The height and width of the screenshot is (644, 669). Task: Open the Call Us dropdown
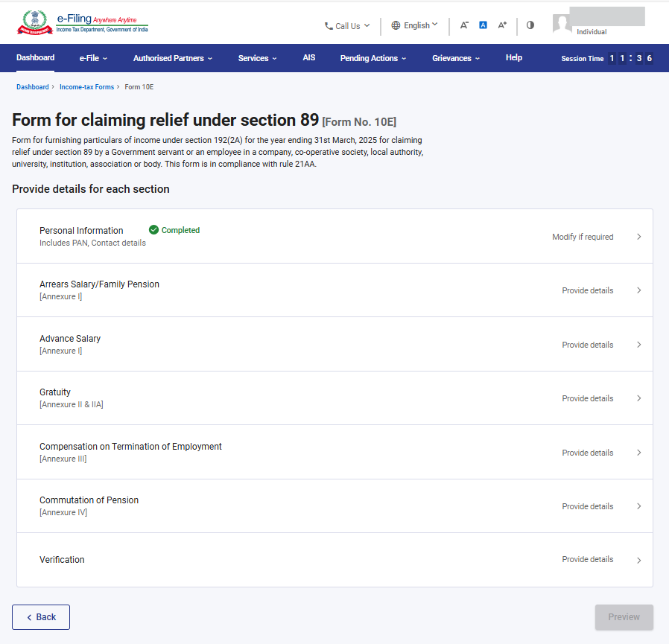tap(347, 26)
